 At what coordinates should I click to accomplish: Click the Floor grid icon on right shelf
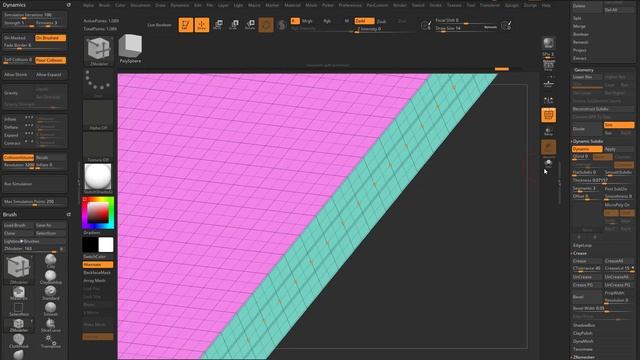point(549,83)
